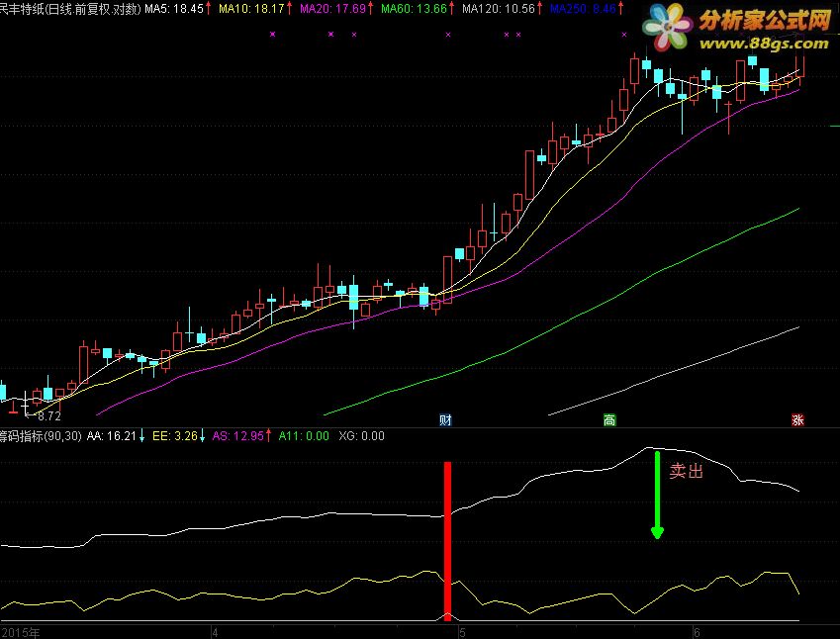Click the blue 财 financial info marker
This screenshot has height=639, width=840.
(x=445, y=420)
